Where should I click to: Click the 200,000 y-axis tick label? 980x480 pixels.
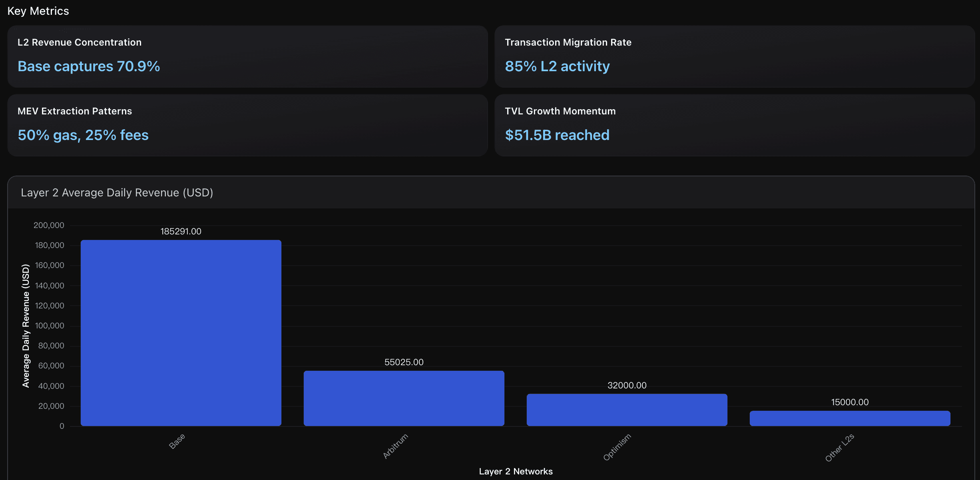(49, 226)
